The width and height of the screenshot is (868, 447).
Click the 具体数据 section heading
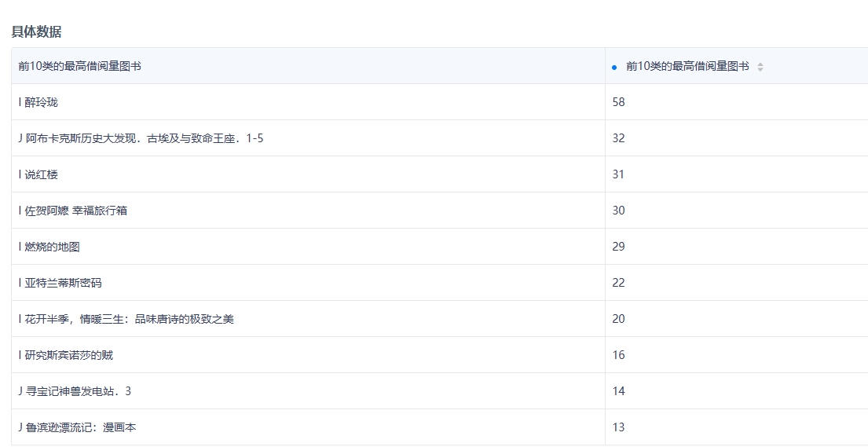[37, 31]
